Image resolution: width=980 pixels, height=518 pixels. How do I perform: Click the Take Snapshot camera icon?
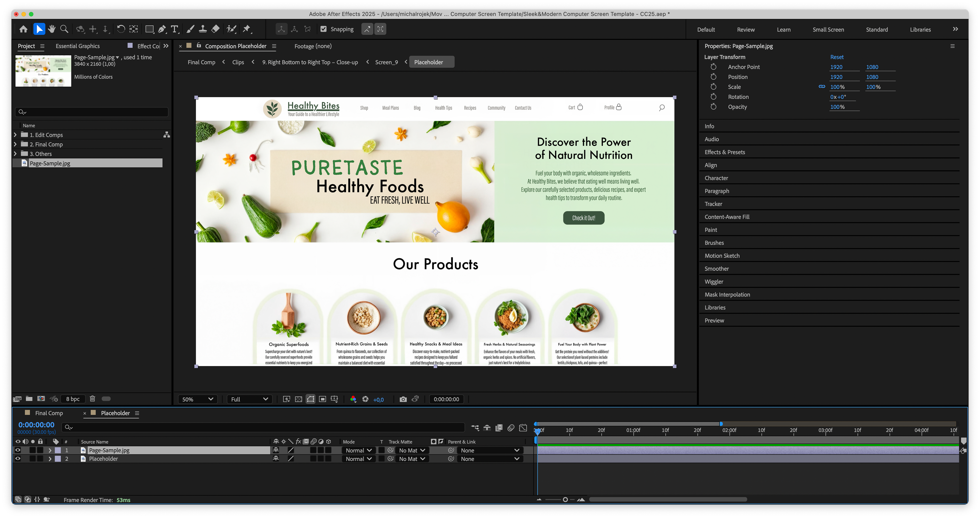[x=403, y=399]
